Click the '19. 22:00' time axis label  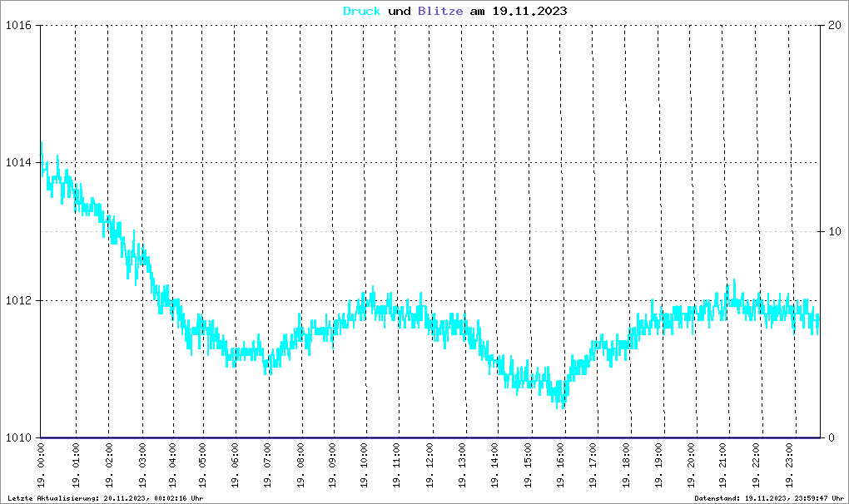tap(757, 466)
